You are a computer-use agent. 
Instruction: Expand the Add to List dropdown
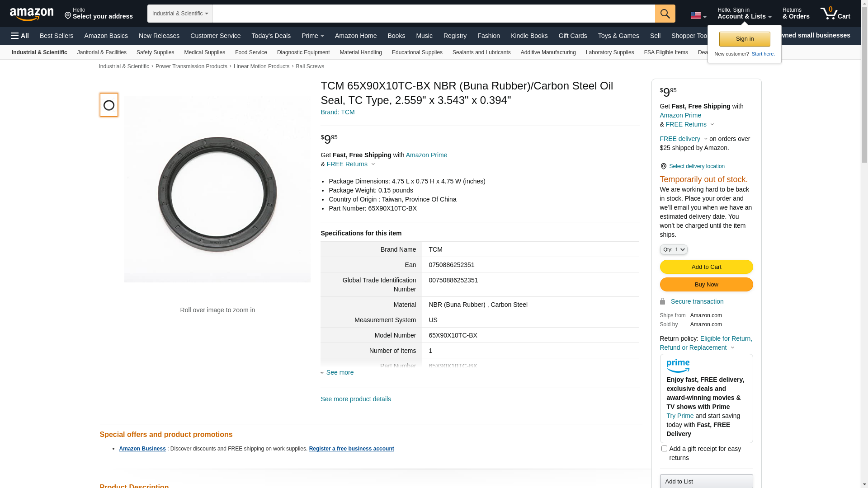click(706, 481)
